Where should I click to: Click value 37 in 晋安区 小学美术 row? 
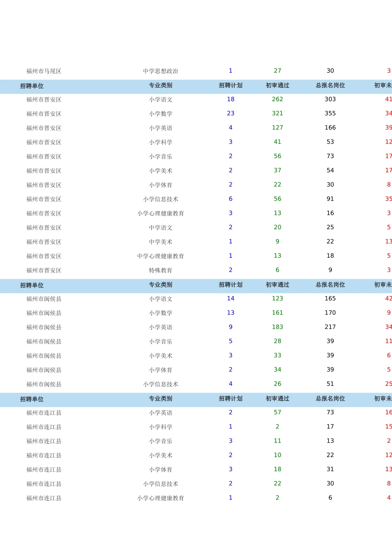pyautogui.click(x=277, y=171)
